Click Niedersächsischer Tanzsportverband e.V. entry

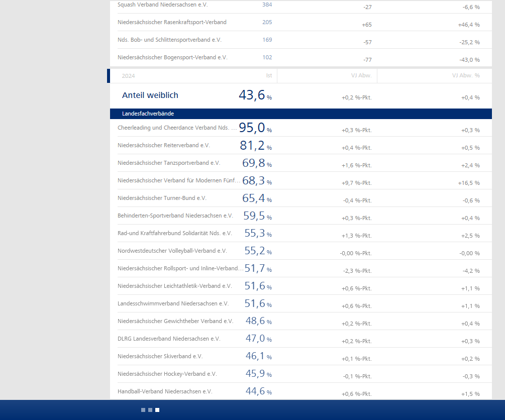[x=169, y=163]
